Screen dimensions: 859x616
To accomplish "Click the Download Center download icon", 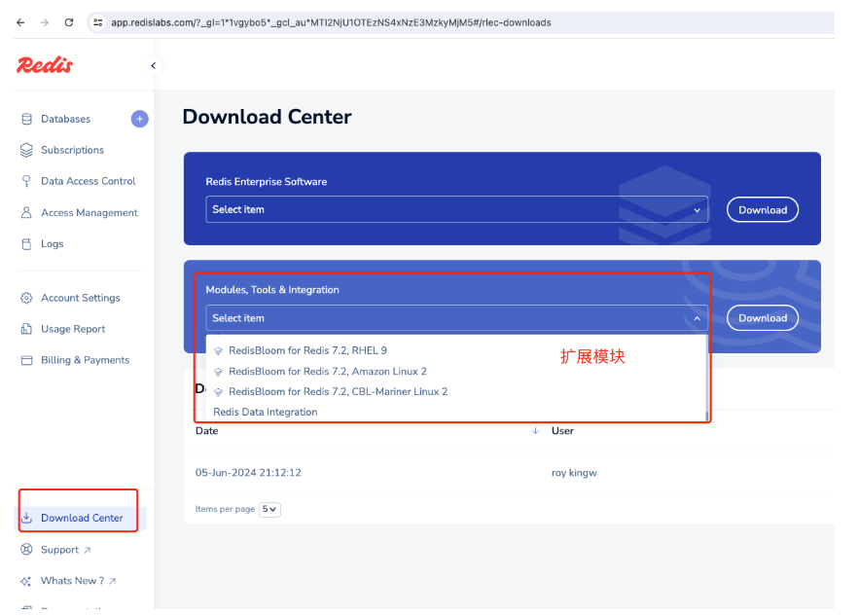I will click(x=26, y=518).
